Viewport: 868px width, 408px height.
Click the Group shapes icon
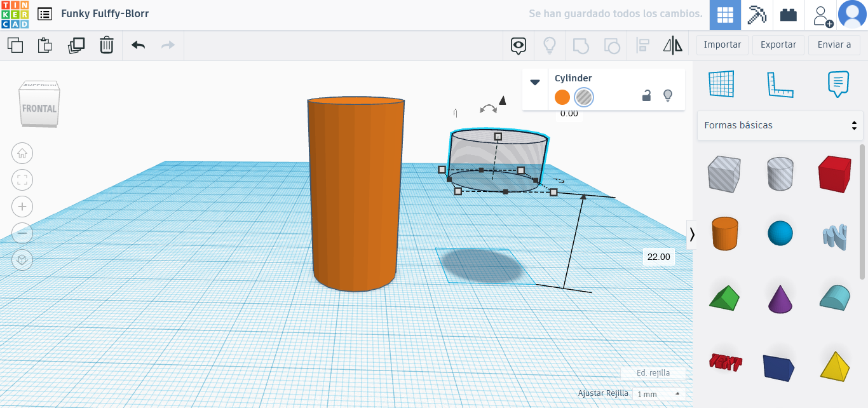[580, 45]
